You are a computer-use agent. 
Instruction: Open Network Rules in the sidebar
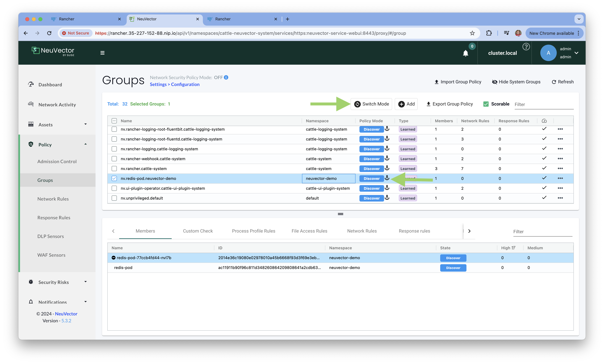point(53,199)
